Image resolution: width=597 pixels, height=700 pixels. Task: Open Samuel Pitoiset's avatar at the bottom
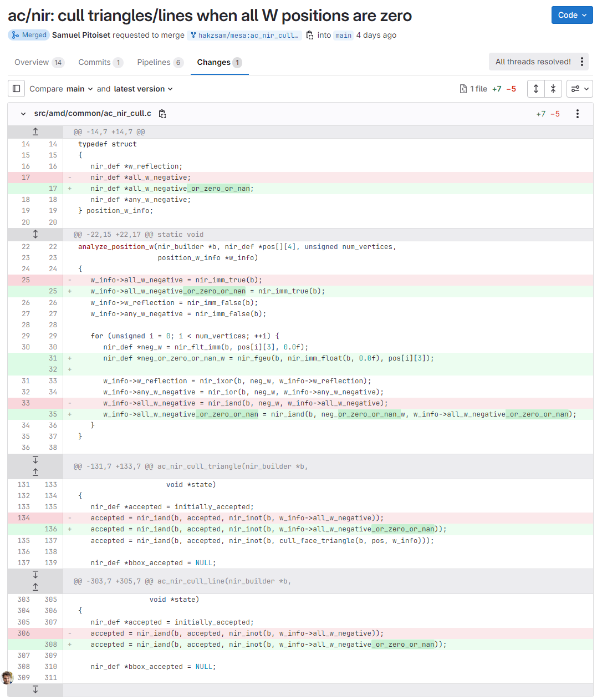(x=7, y=678)
